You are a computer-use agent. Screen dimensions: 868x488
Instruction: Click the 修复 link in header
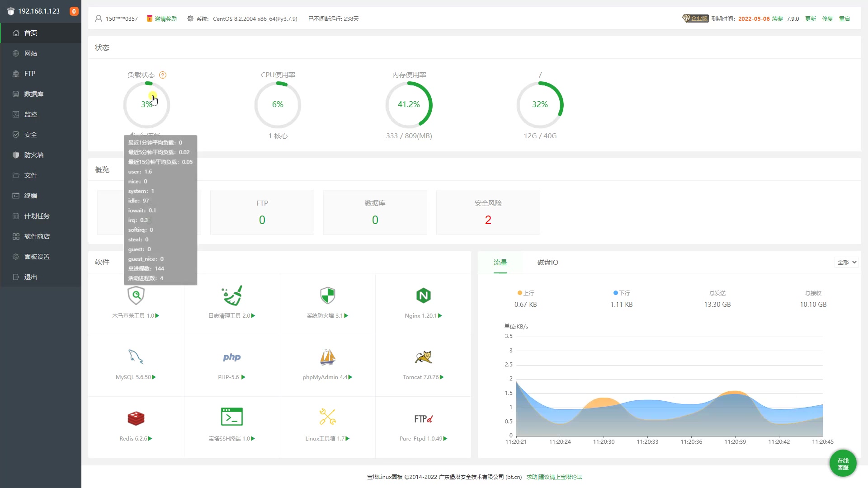(827, 19)
